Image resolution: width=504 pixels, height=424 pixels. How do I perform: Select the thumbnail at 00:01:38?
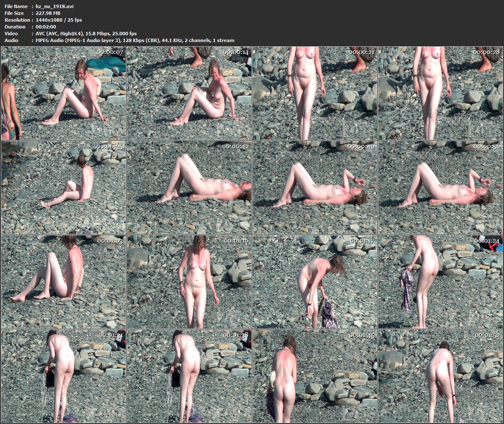coord(189,376)
